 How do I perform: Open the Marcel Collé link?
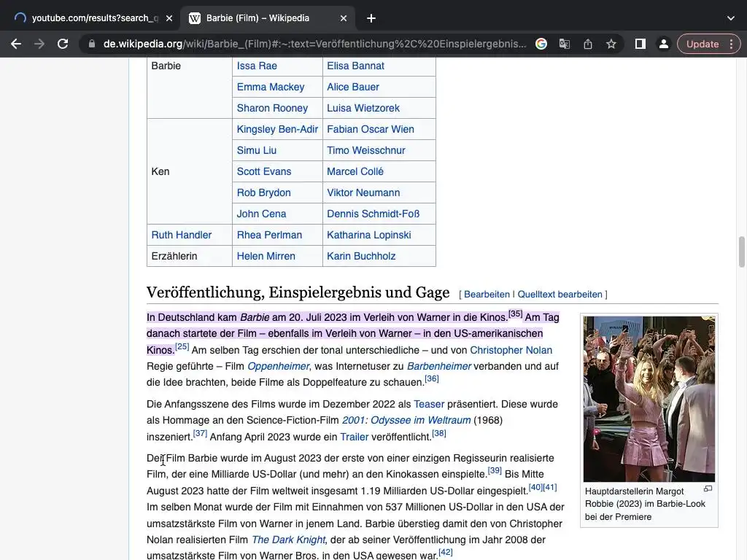355,171
